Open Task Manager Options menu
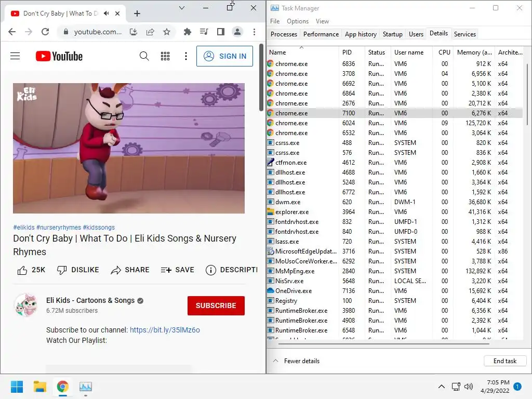 298,21
